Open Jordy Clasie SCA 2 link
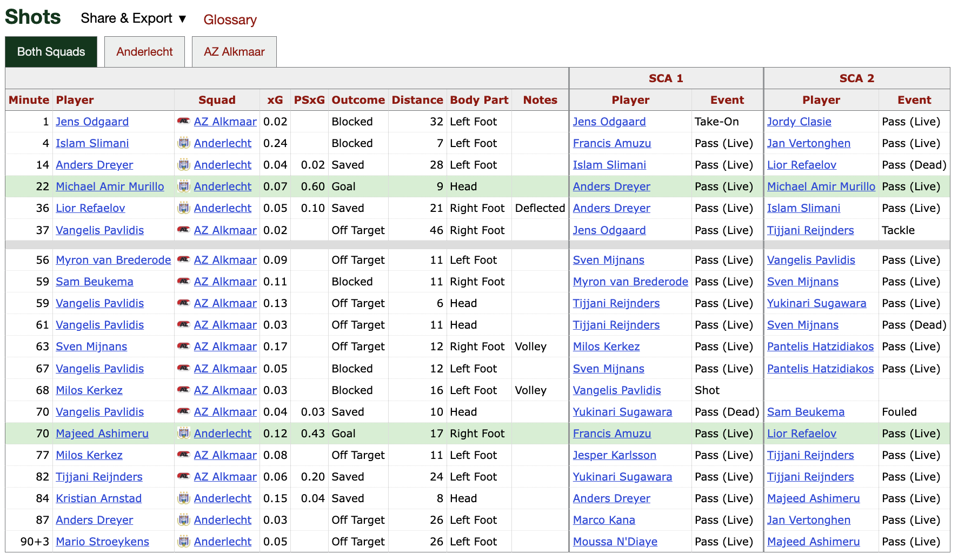This screenshot has height=560, width=958. point(799,122)
